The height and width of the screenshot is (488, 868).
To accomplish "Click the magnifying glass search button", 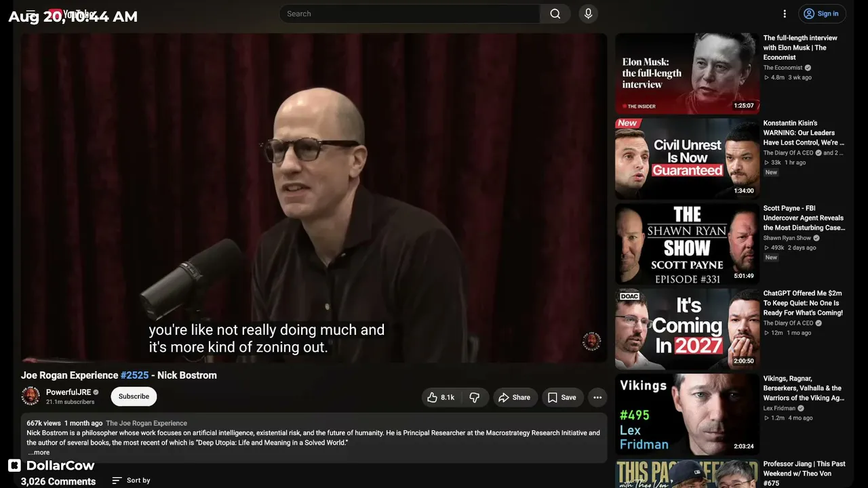I will (x=555, y=14).
